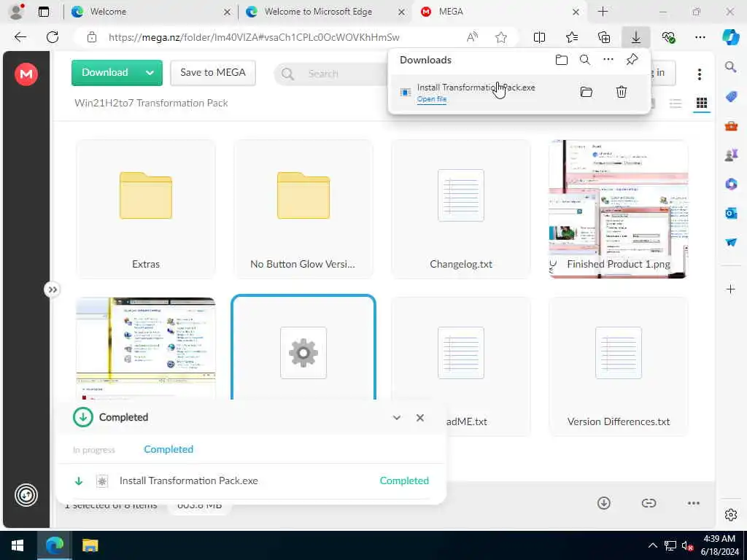Viewport: 747px width, 560px height.
Task: Expand the MEGA sidebar with double-chevron
Action: [x=53, y=289]
